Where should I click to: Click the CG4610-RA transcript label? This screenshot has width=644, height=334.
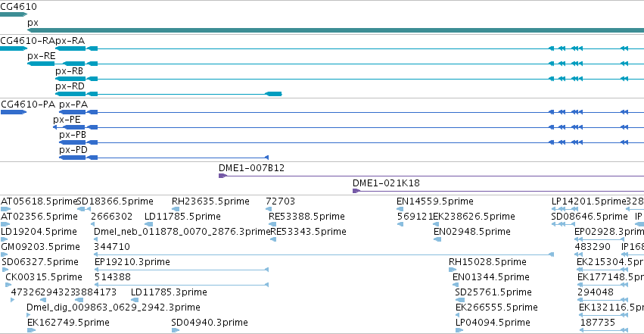click(27, 41)
